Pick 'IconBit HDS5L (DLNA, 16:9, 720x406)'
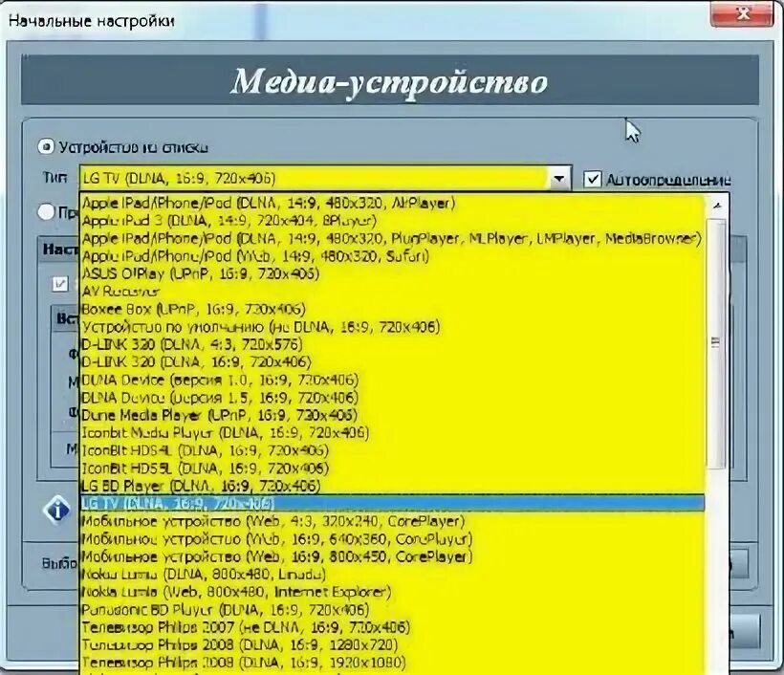This screenshot has width=784, height=675. coord(392,468)
